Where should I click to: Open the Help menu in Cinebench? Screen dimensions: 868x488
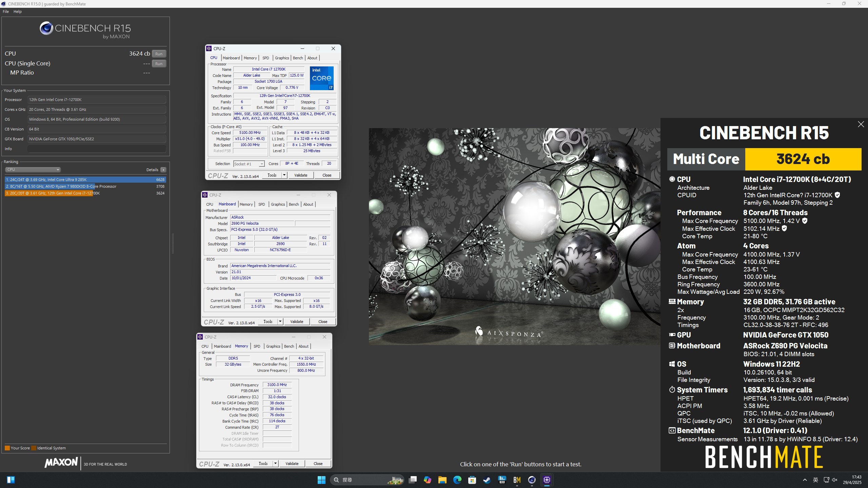pyautogui.click(x=18, y=12)
